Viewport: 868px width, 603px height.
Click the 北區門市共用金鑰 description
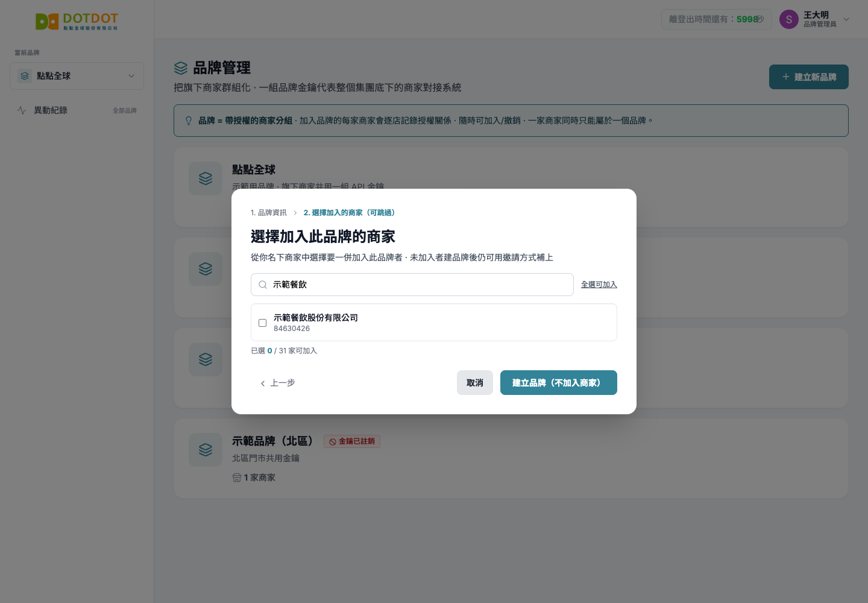click(x=266, y=458)
